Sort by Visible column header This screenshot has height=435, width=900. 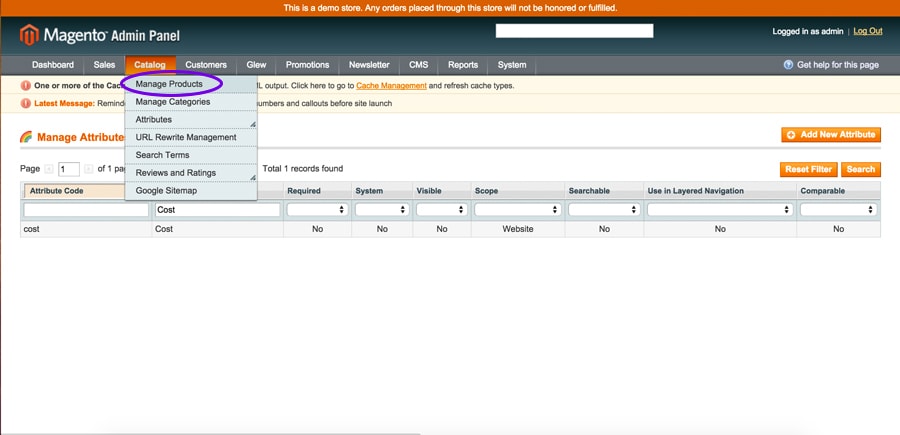click(429, 191)
